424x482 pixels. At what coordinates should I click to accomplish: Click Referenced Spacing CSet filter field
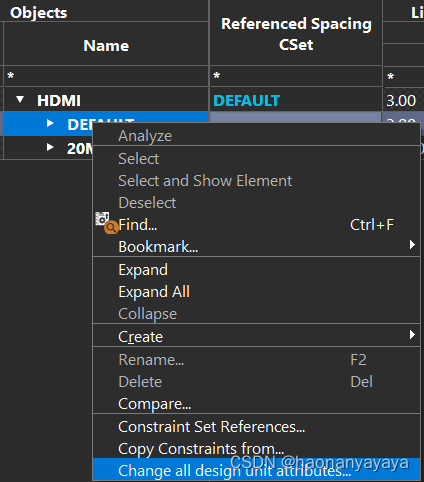(296, 76)
